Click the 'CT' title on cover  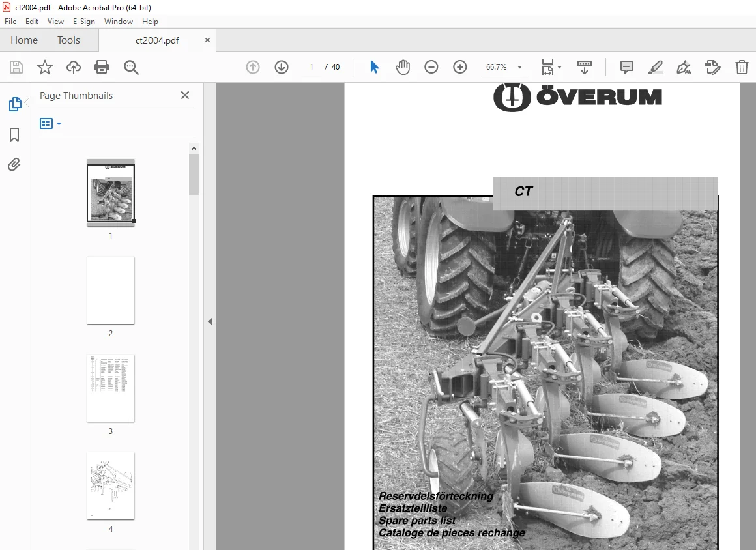click(x=523, y=192)
